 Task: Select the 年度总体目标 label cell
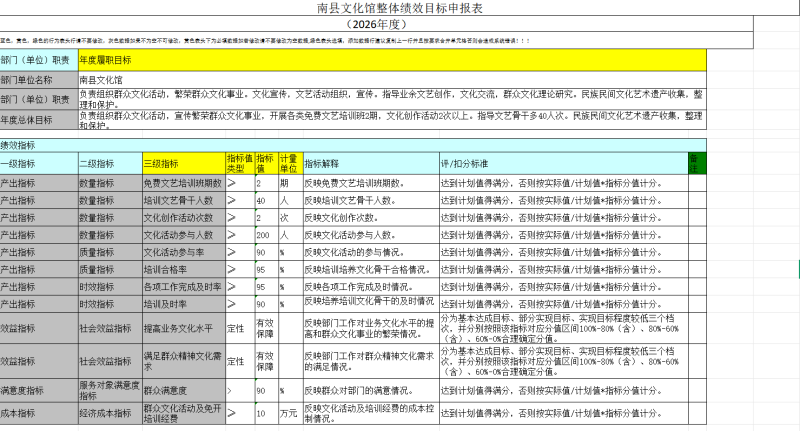38,120
